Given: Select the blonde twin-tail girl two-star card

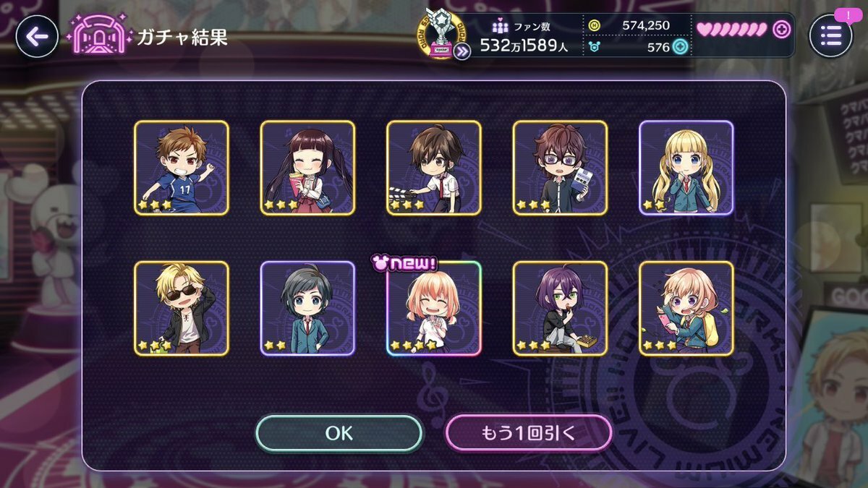Looking at the screenshot, I should pos(686,168).
